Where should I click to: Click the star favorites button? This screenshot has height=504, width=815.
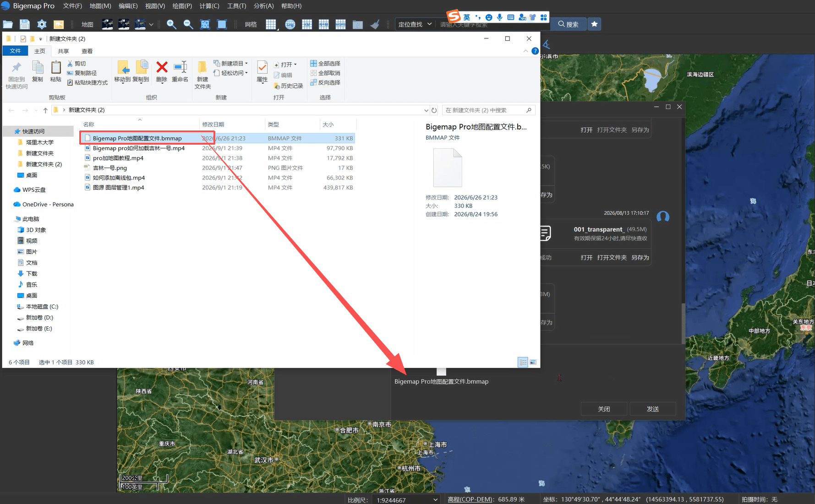coord(594,24)
